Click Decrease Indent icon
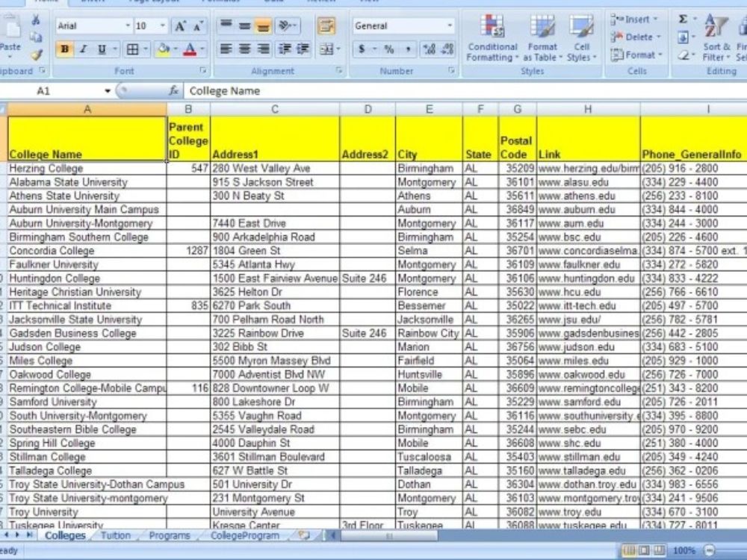Screen dimensions: 747x560 (x=285, y=49)
